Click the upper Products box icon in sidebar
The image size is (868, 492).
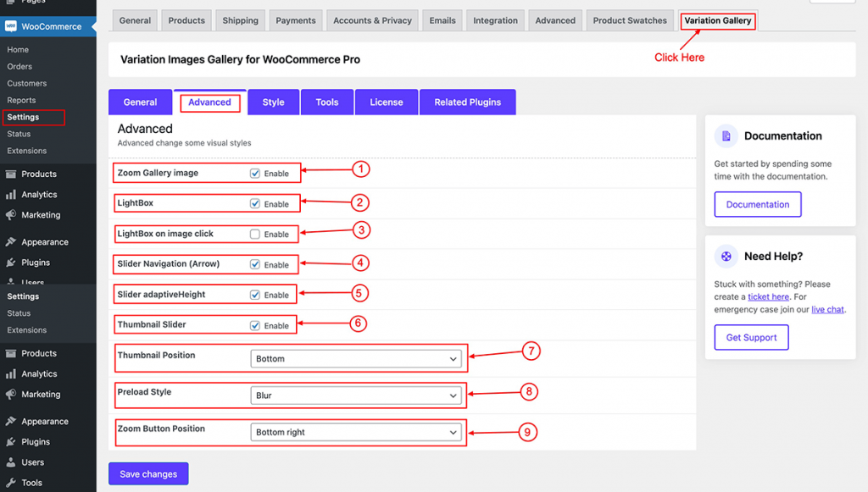[x=10, y=174]
